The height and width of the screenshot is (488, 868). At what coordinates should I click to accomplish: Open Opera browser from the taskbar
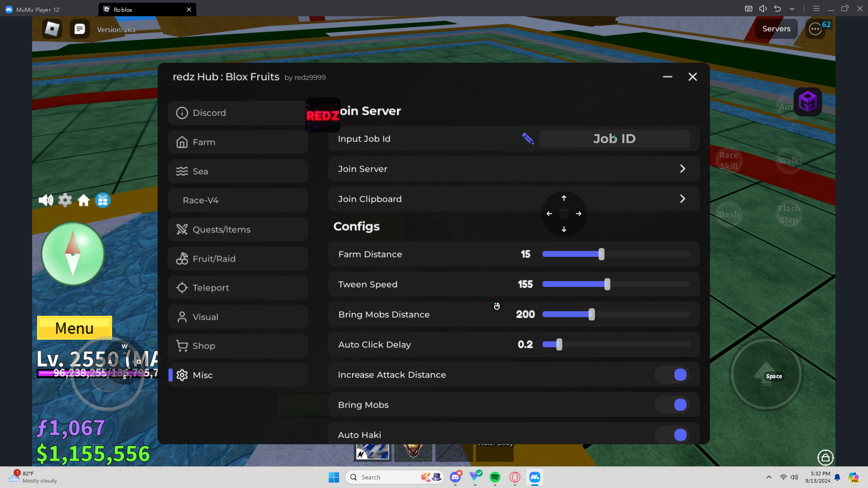(x=515, y=477)
